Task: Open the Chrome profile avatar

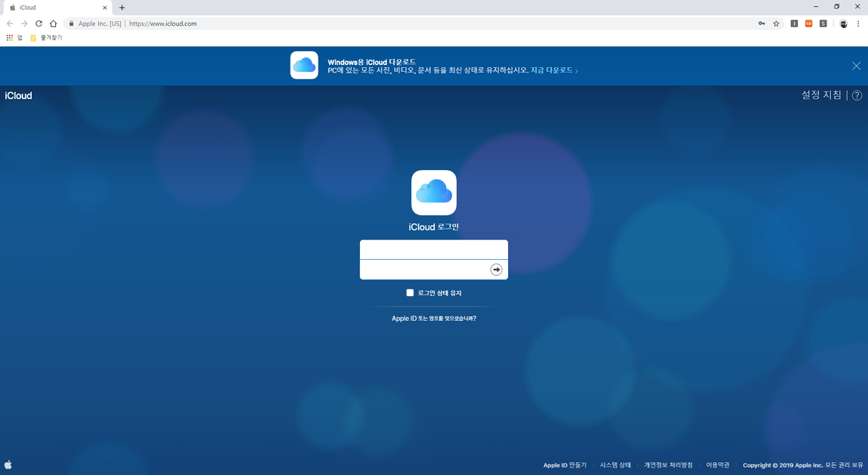Action: (843, 23)
